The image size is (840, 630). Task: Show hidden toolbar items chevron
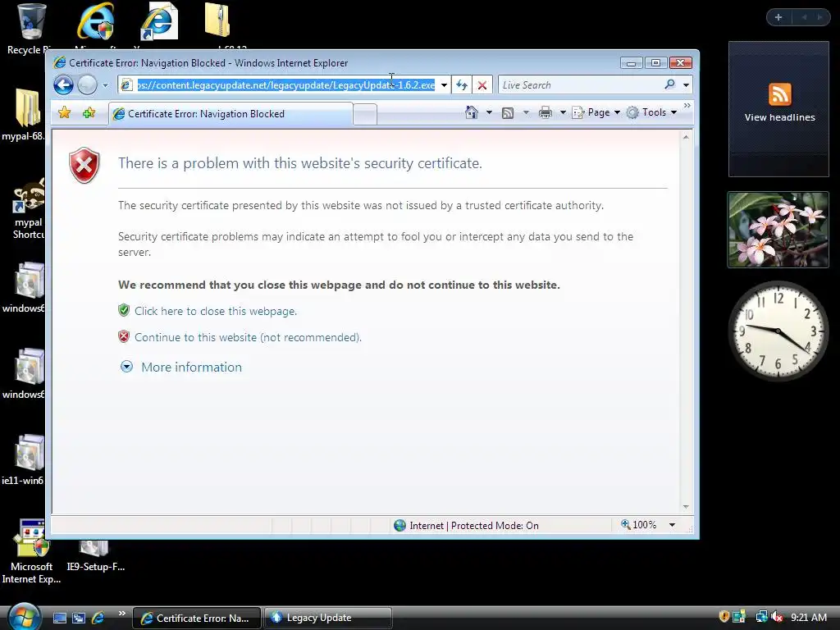pos(687,106)
